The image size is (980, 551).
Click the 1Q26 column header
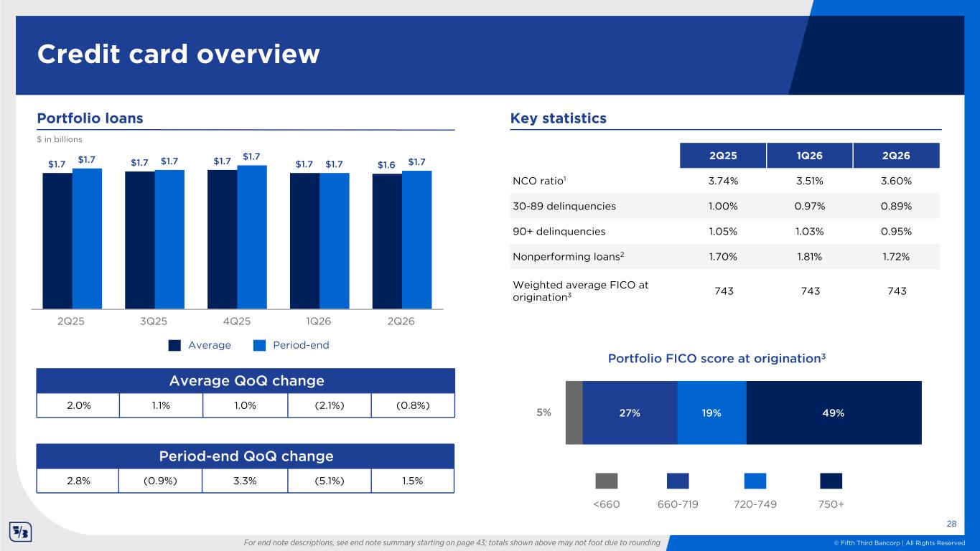(x=810, y=155)
